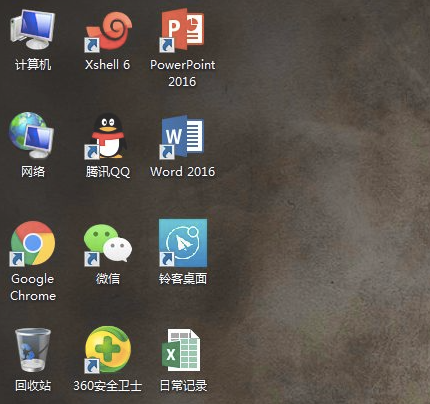The width and height of the screenshot is (430, 404).
Task: Select the 腾讯QQ penguin icon
Action: [107, 136]
